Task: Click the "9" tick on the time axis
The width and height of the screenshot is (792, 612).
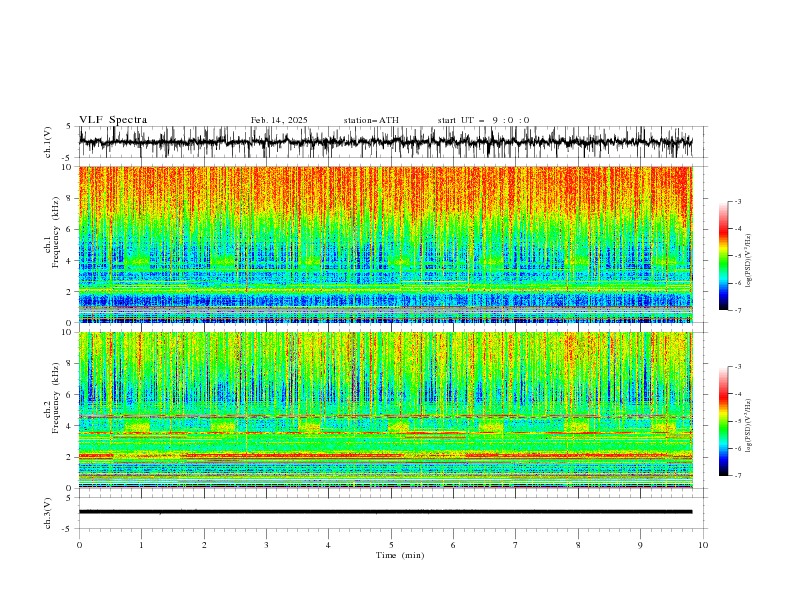Action: [640, 545]
